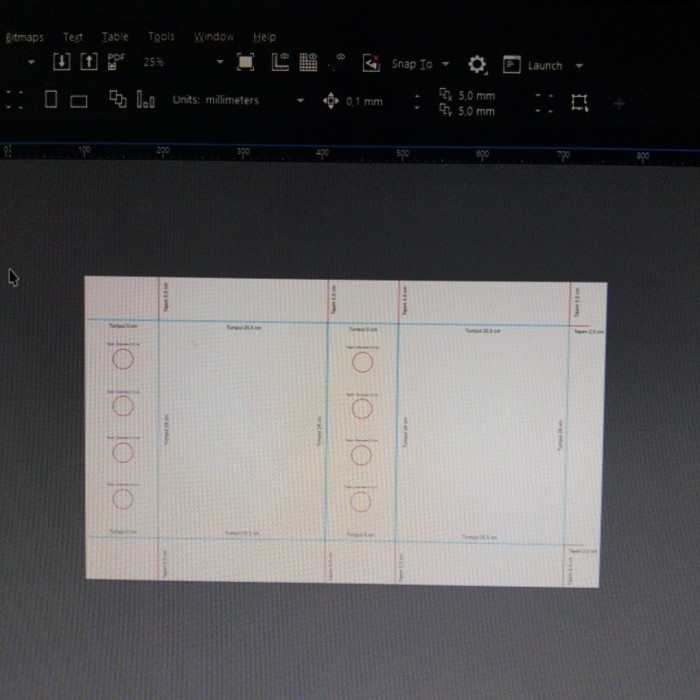Open the Window menu

(213, 37)
